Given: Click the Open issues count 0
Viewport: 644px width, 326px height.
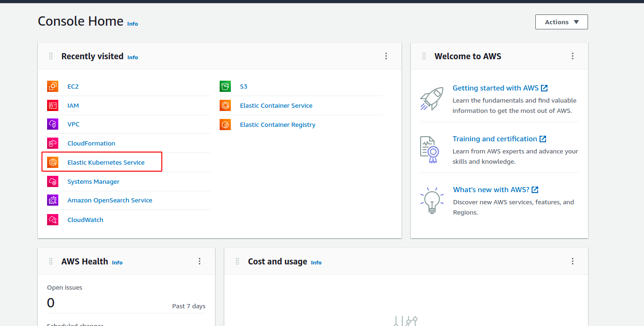Looking at the screenshot, I should [x=51, y=303].
